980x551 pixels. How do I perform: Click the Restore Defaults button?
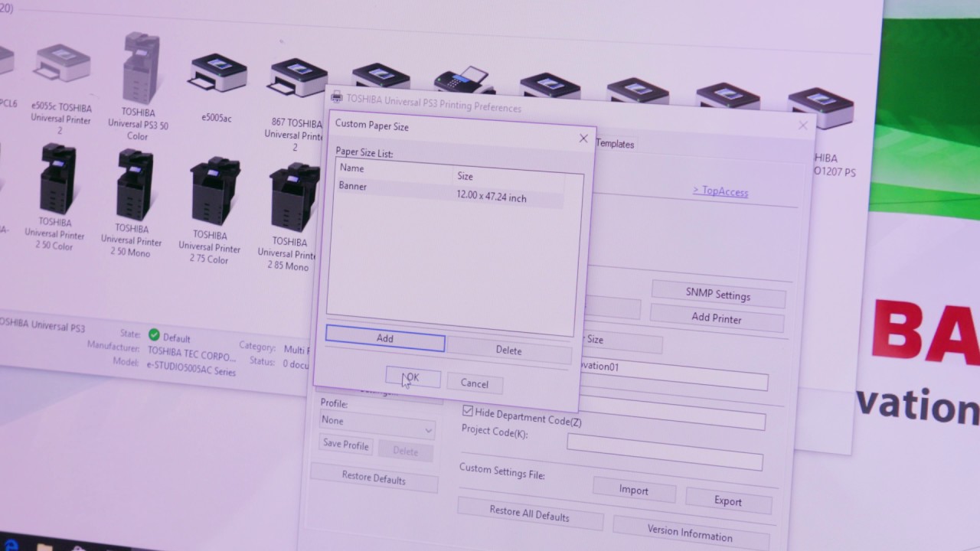(x=374, y=477)
